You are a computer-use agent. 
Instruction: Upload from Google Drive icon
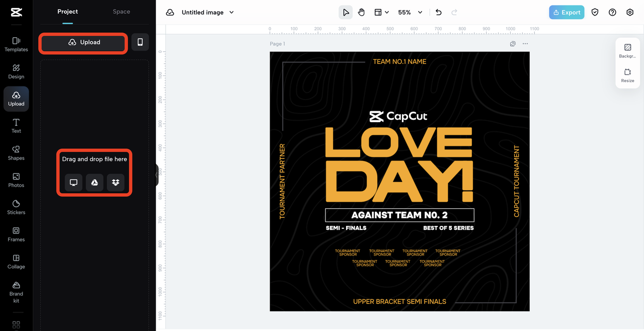95,183
